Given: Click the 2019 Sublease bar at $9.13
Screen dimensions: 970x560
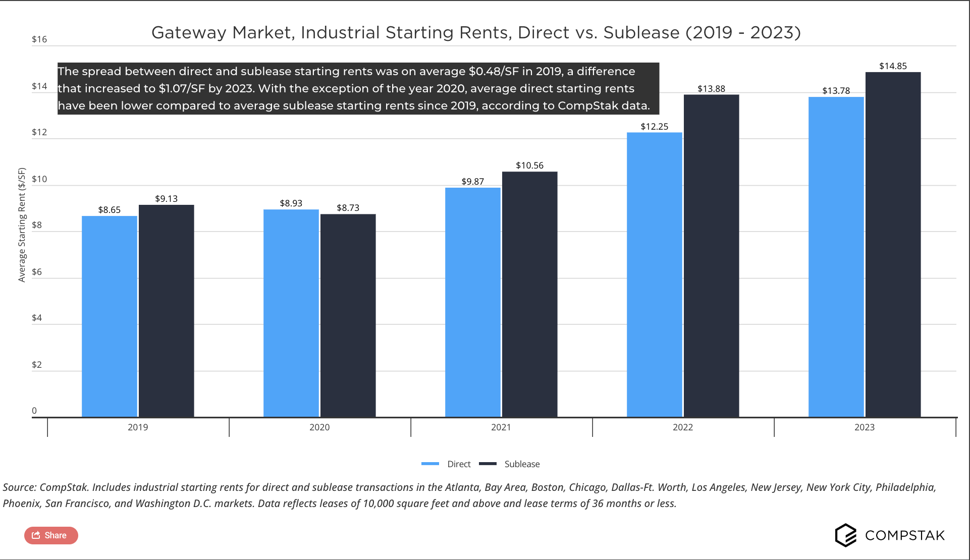Looking at the screenshot, I should coord(167,311).
